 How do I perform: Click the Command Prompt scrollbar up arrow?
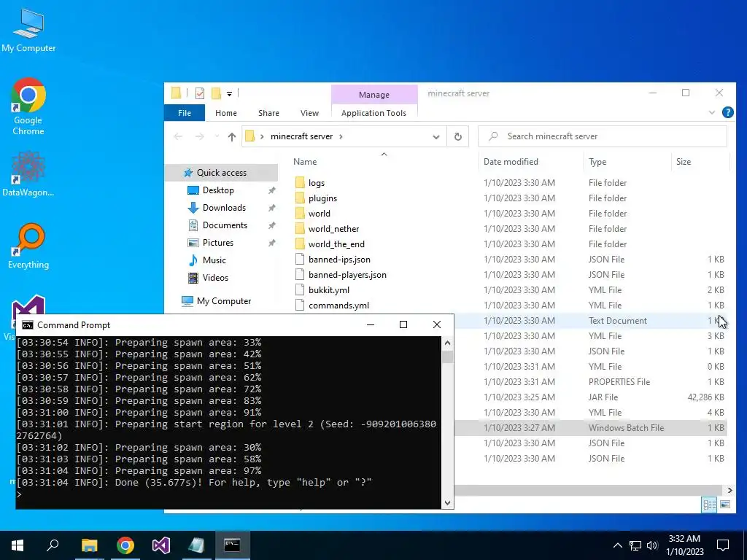447,343
